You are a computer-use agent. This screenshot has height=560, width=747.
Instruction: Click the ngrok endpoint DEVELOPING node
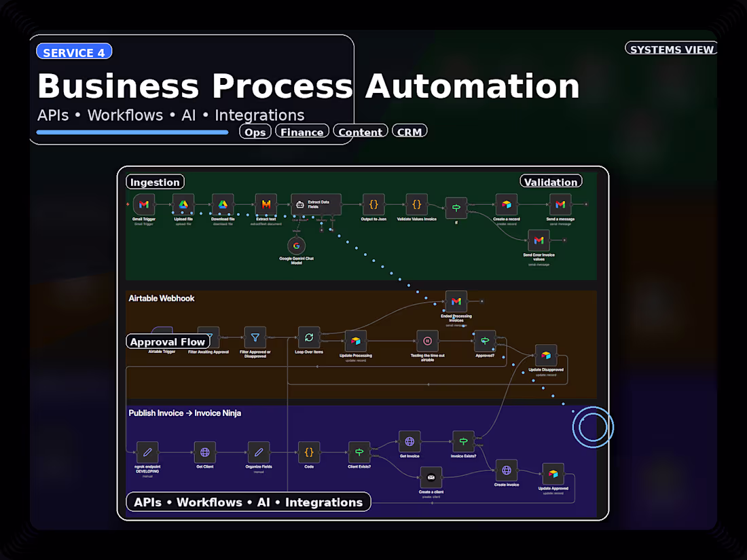coord(147,452)
